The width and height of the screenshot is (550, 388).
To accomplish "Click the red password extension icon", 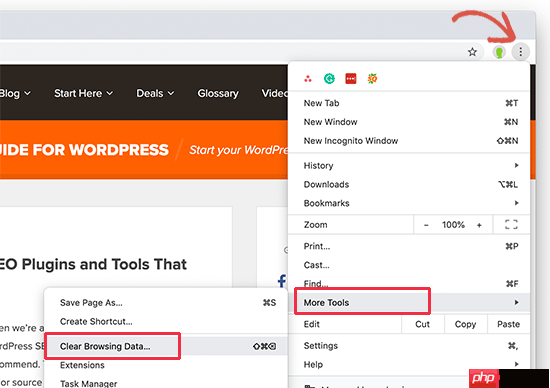I will (351, 79).
